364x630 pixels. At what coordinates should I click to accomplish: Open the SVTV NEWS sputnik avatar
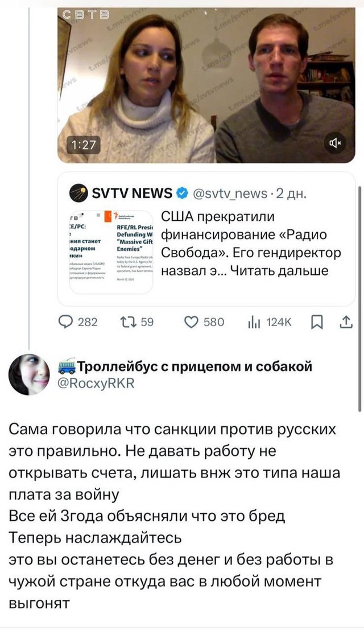coord(78,193)
